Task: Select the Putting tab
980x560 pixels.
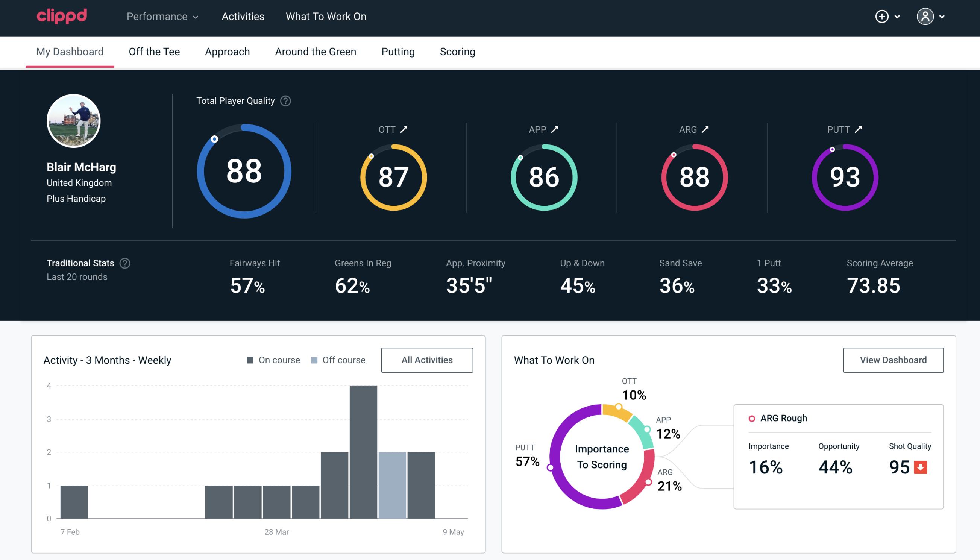Action: tap(398, 51)
